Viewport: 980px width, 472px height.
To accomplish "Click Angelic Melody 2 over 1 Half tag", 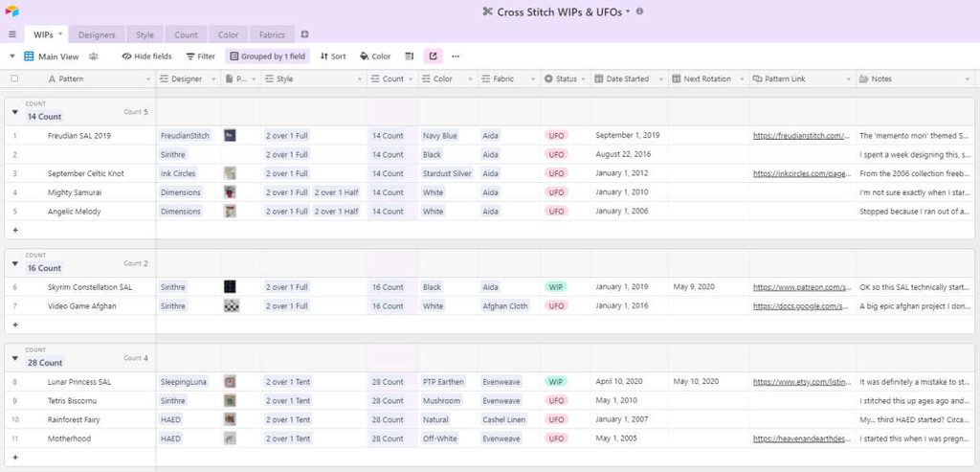I will click(337, 212).
